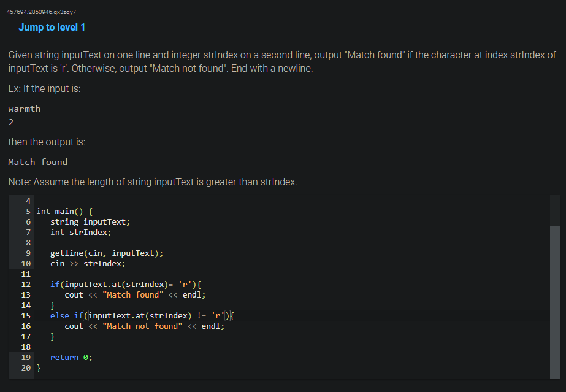
Task: Click the Note text below the example
Action: click(x=152, y=182)
